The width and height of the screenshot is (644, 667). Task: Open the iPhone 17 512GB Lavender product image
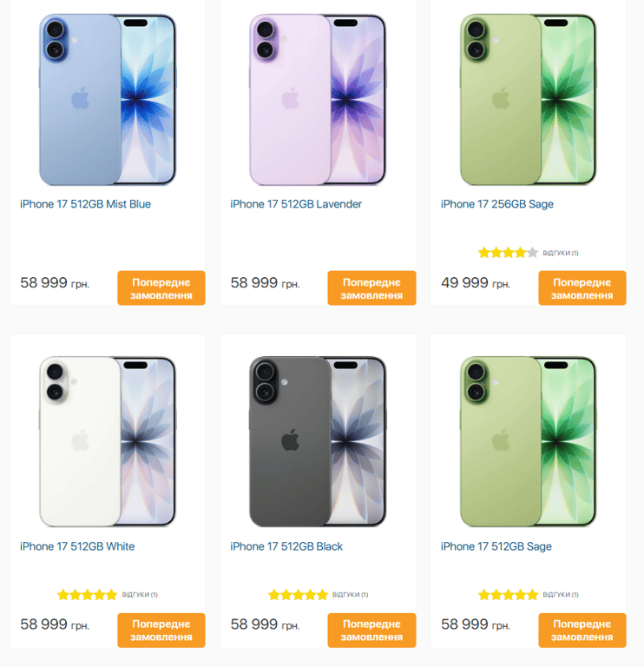point(318,100)
